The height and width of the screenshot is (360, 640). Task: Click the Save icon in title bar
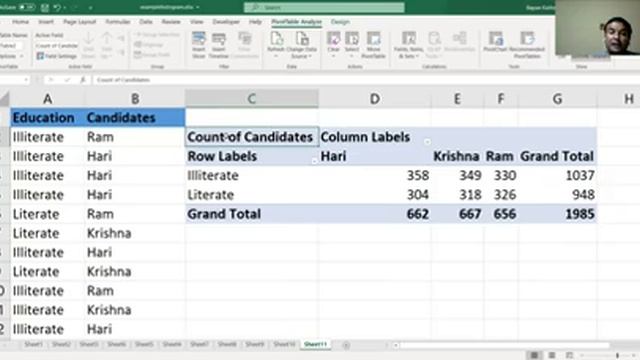click(x=45, y=7)
